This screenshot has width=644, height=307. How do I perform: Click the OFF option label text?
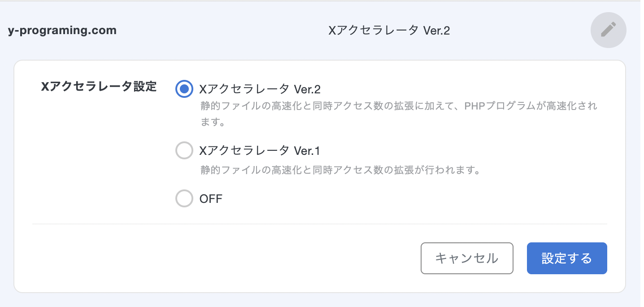pyautogui.click(x=211, y=198)
